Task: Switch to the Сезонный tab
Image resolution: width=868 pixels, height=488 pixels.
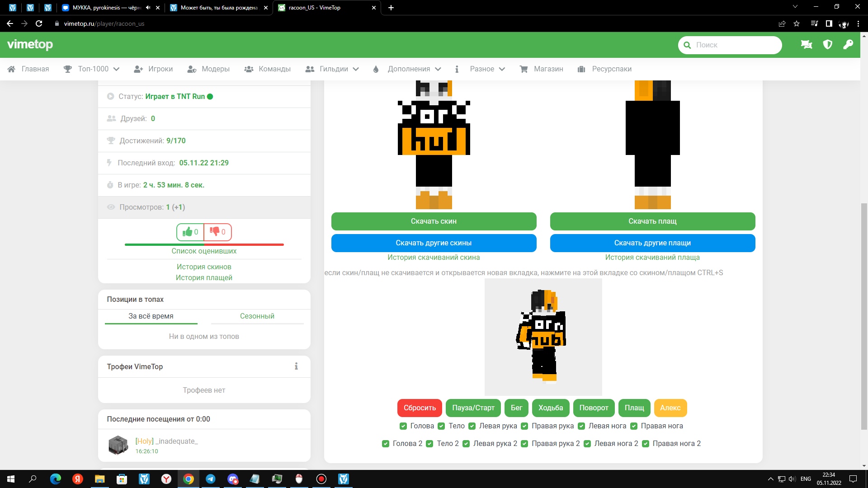Action: pos(257,316)
